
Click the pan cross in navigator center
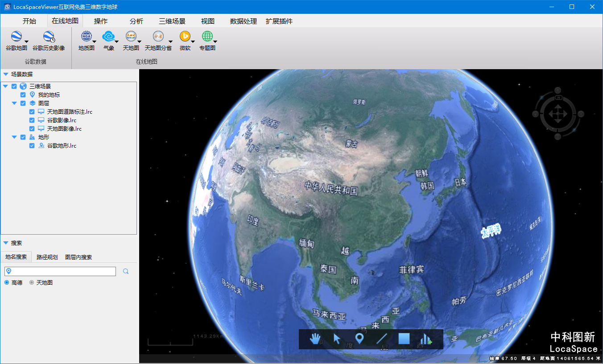tap(558, 114)
